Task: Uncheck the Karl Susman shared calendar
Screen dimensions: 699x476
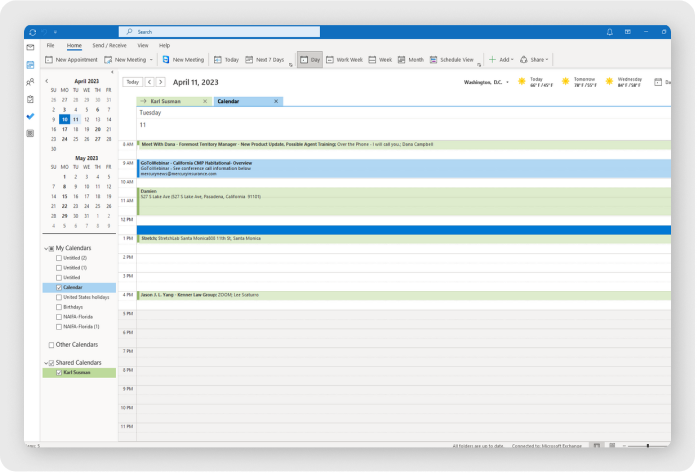Action: (59, 372)
